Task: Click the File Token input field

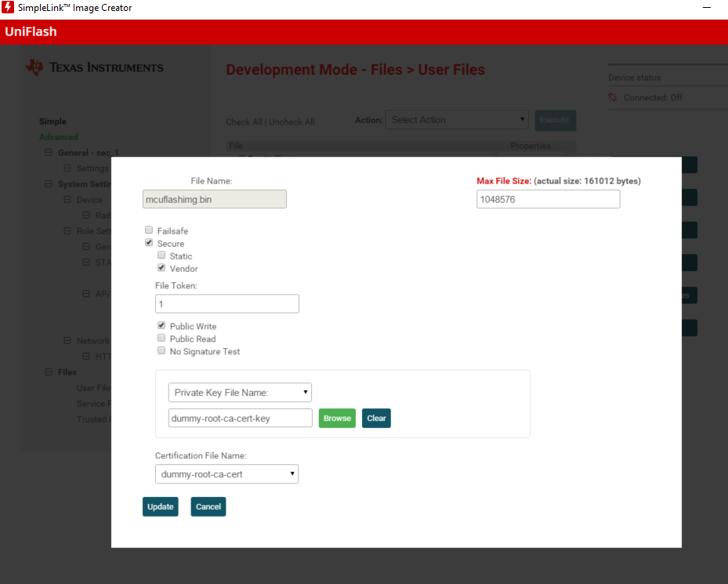Action: tap(227, 304)
